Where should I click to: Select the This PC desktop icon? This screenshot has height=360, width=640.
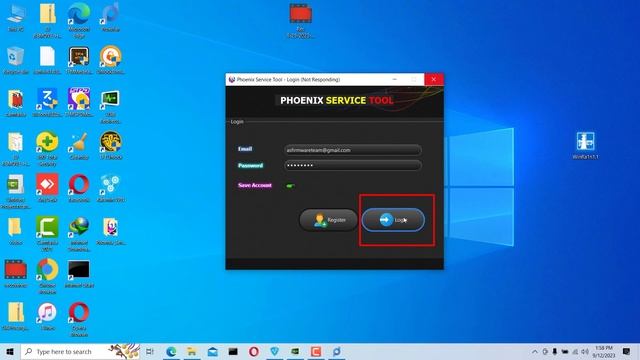pyautogui.click(x=16, y=18)
